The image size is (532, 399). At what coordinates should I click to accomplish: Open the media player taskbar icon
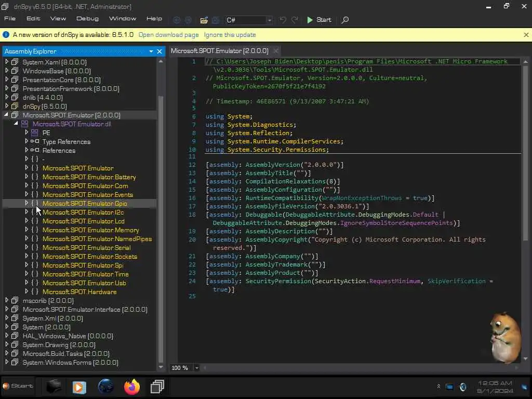(x=79, y=387)
